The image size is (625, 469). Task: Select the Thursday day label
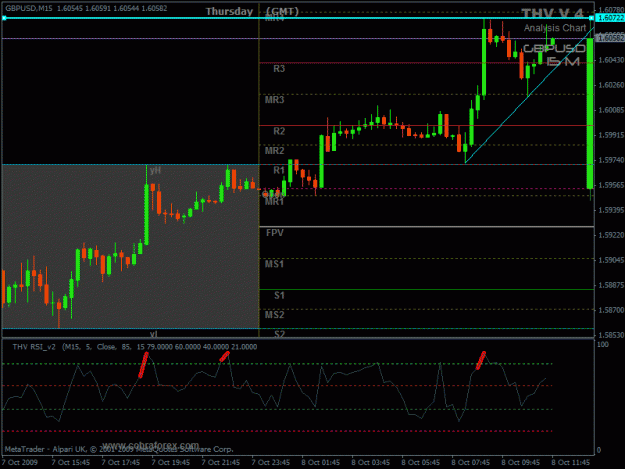[229, 12]
